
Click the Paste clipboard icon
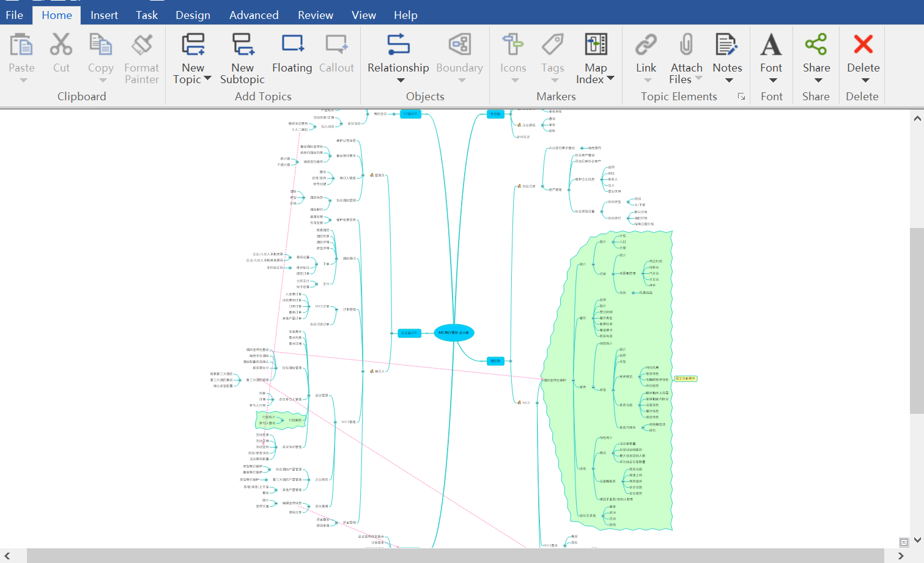point(21,45)
